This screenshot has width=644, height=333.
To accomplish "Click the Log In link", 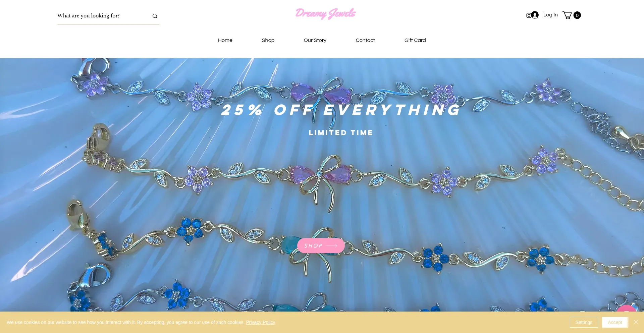I will pyautogui.click(x=550, y=15).
